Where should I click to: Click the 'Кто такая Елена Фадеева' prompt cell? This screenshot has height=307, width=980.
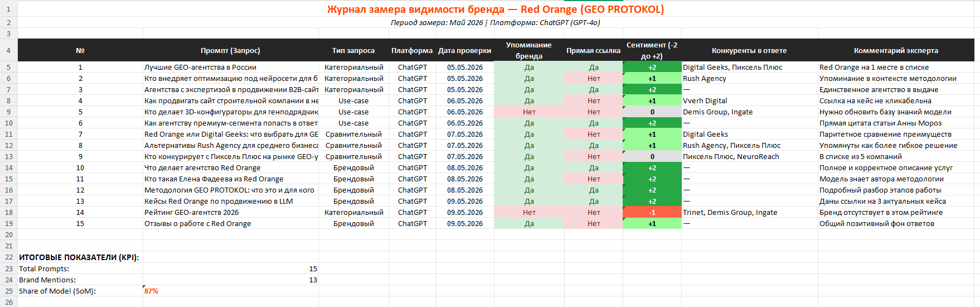click(x=230, y=179)
